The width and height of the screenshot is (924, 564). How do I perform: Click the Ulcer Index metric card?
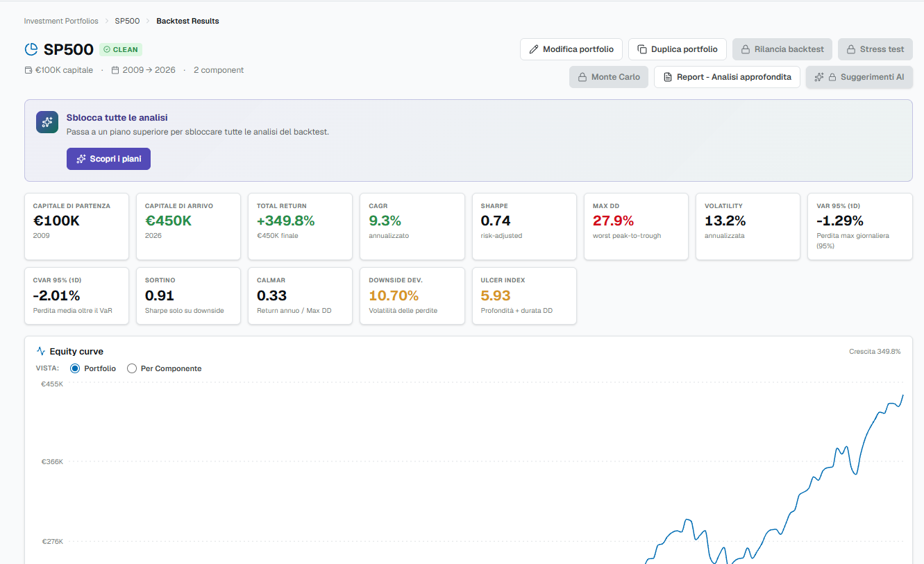click(x=524, y=296)
